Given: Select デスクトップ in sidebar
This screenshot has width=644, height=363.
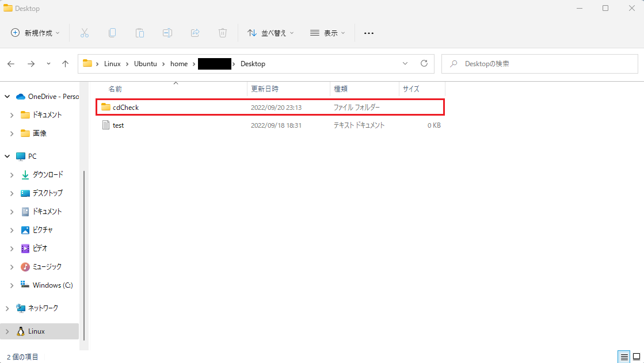Looking at the screenshot, I should tap(42, 193).
